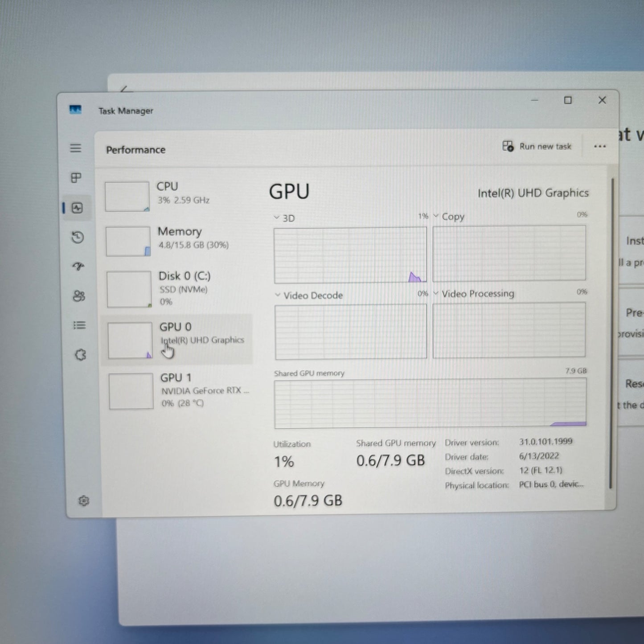Open the Startup apps page icon
This screenshot has height=644, width=644.
coord(78,267)
